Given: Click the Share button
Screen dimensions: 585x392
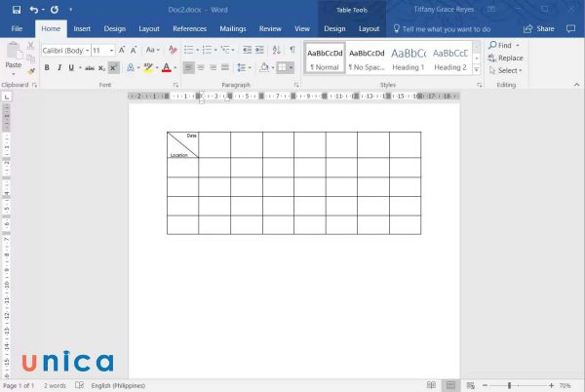Looking at the screenshot, I should (539, 28).
